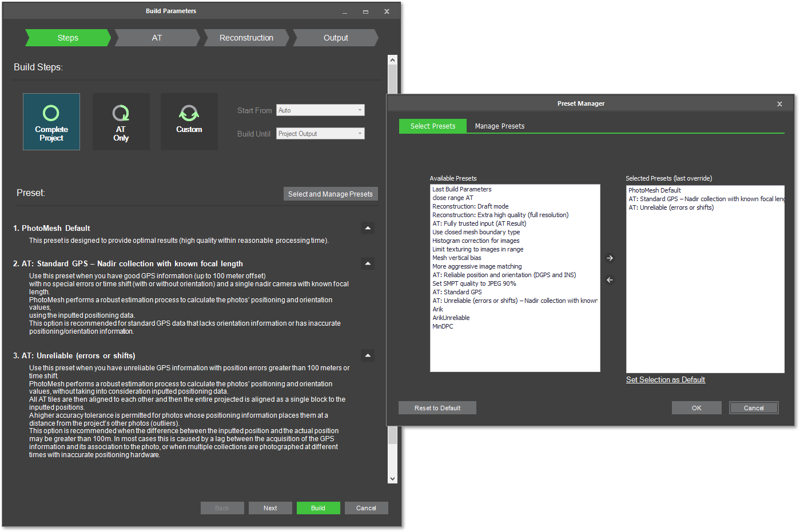Select the MinDPC preset
The height and width of the screenshot is (532, 800).
tap(443, 326)
